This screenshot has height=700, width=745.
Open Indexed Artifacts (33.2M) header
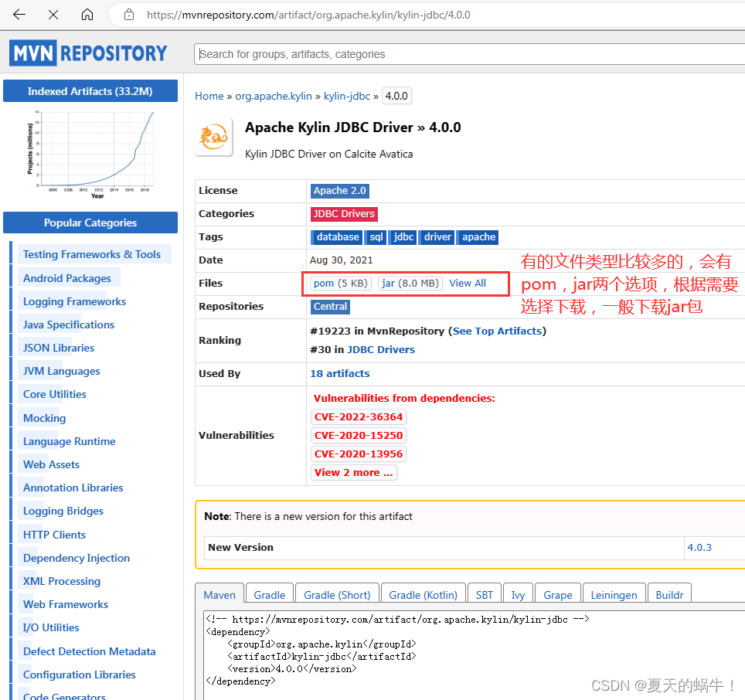click(x=90, y=91)
